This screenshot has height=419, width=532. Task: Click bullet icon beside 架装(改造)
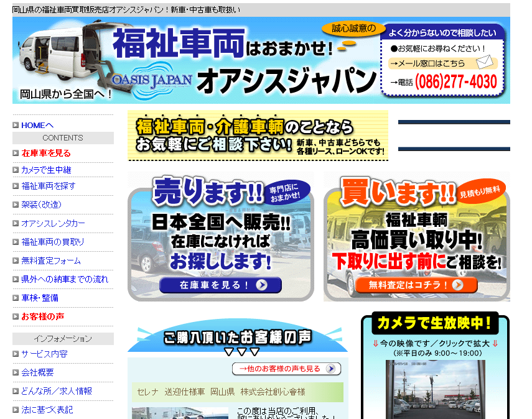point(16,205)
